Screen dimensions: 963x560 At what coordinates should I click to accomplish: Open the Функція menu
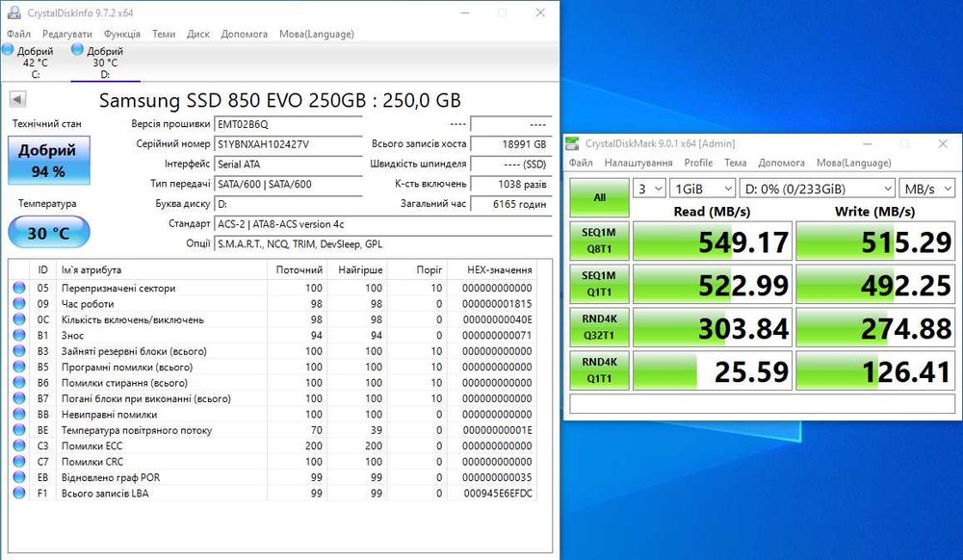122,34
